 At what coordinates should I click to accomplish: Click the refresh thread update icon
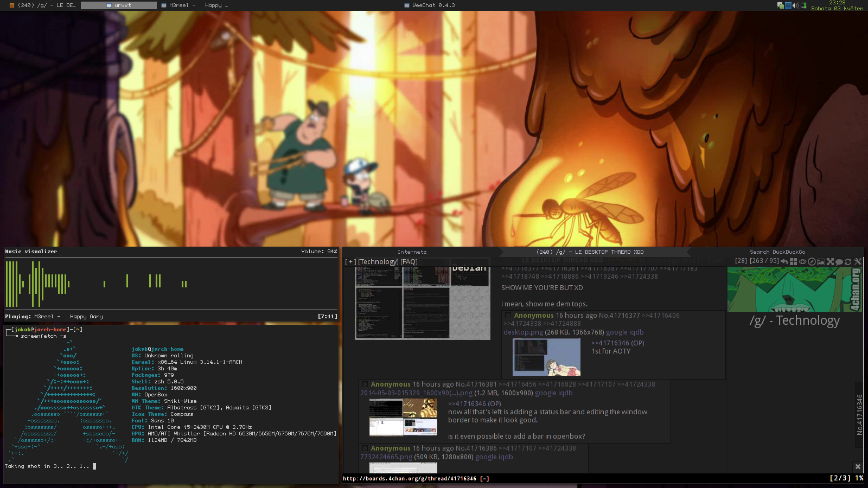848,261
